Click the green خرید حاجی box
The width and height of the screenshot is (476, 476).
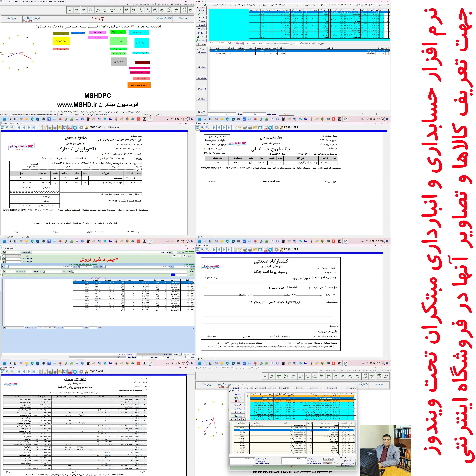coord(118,41)
